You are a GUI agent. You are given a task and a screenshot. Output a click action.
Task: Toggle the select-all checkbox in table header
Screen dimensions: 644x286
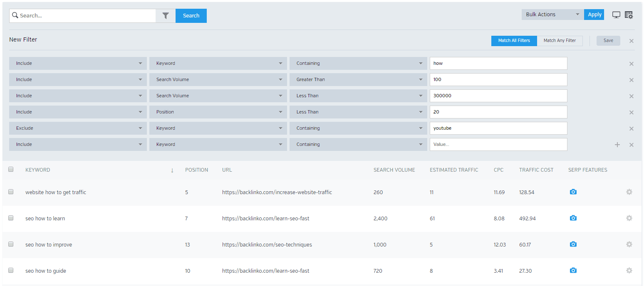[x=11, y=169]
